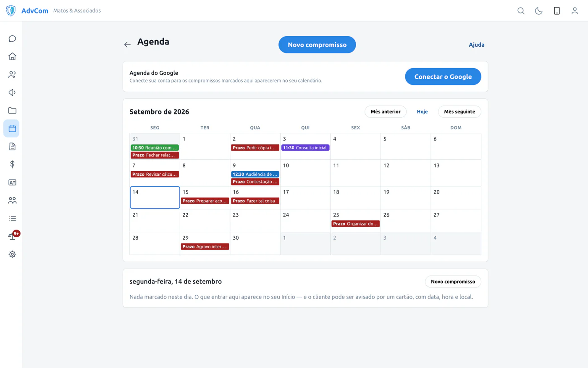Open the Prazo Agravo inter… event

(205, 246)
